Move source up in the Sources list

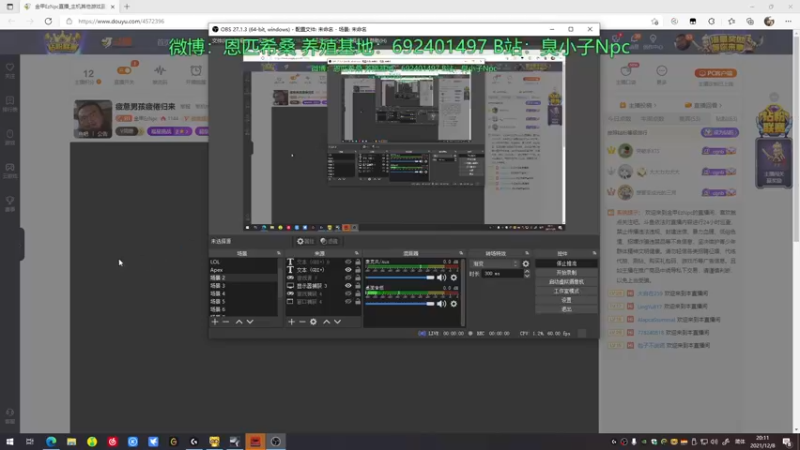point(327,322)
